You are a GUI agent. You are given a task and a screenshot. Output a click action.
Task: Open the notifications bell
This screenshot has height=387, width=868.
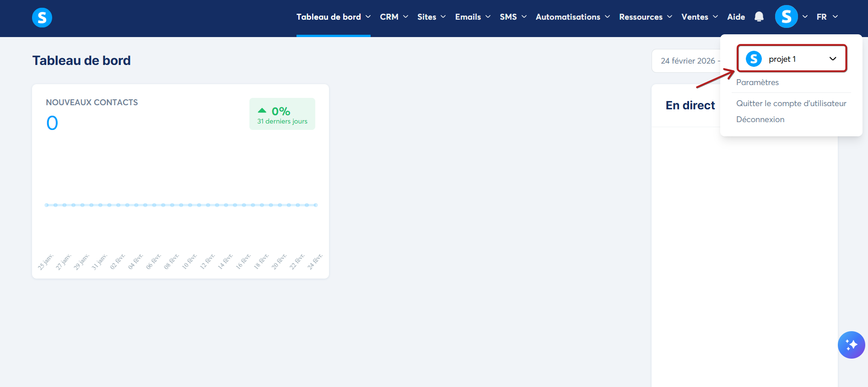coord(759,17)
